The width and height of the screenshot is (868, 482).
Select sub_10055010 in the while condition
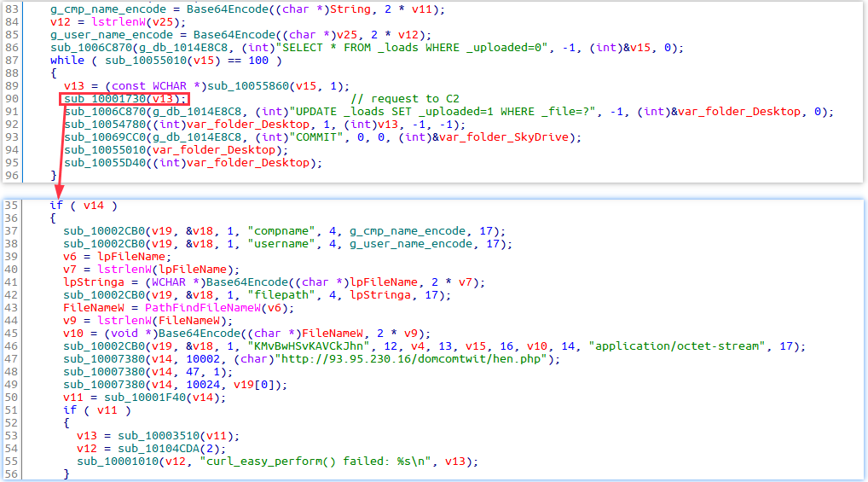tap(146, 61)
